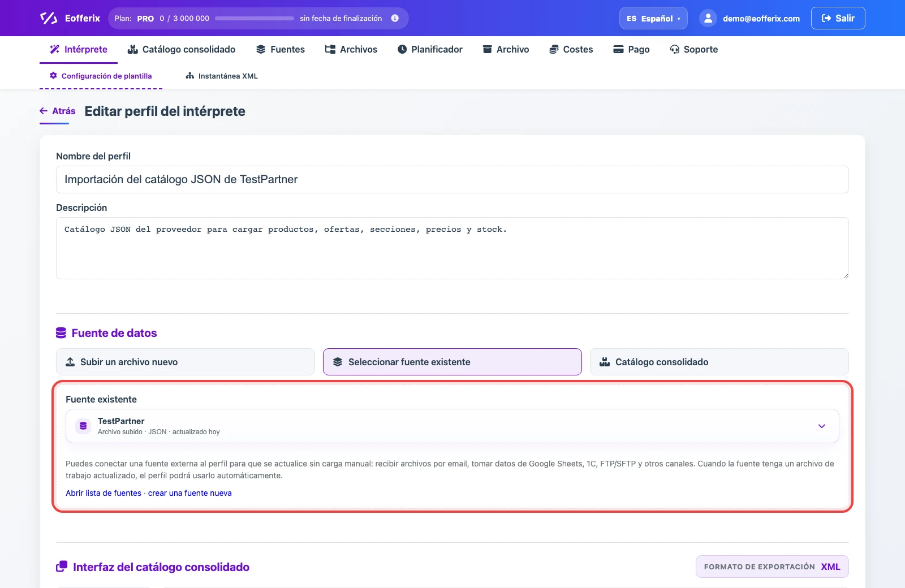This screenshot has height=588, width=905.
Task: Click the plan usage progress bar
Action: tap(255, 18)
